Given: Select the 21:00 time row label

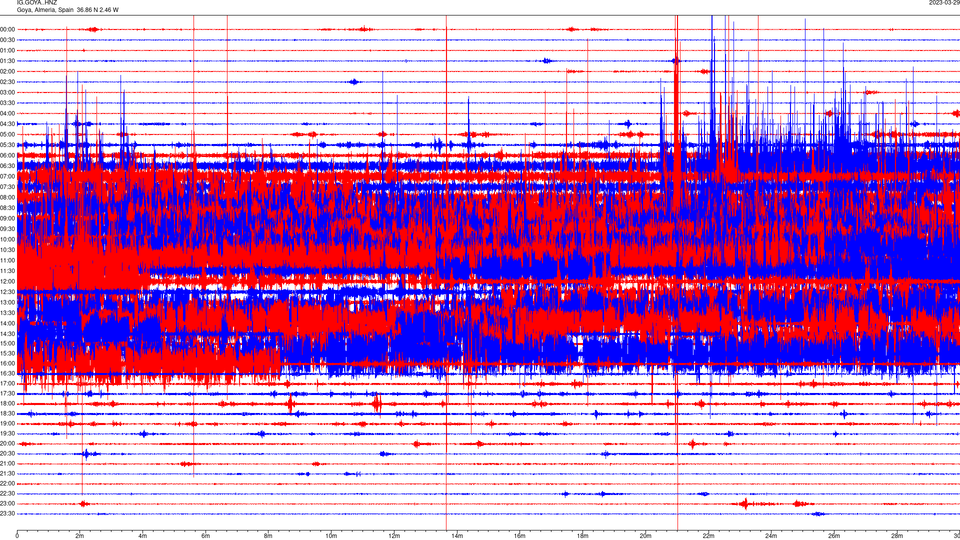Looking at the screenshot, I should point(7,464).
